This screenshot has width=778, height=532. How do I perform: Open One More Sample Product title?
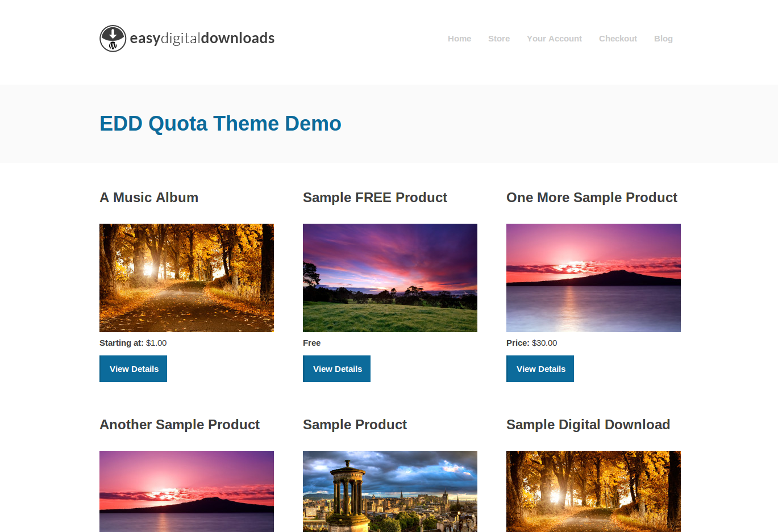(x=592, y=198)
